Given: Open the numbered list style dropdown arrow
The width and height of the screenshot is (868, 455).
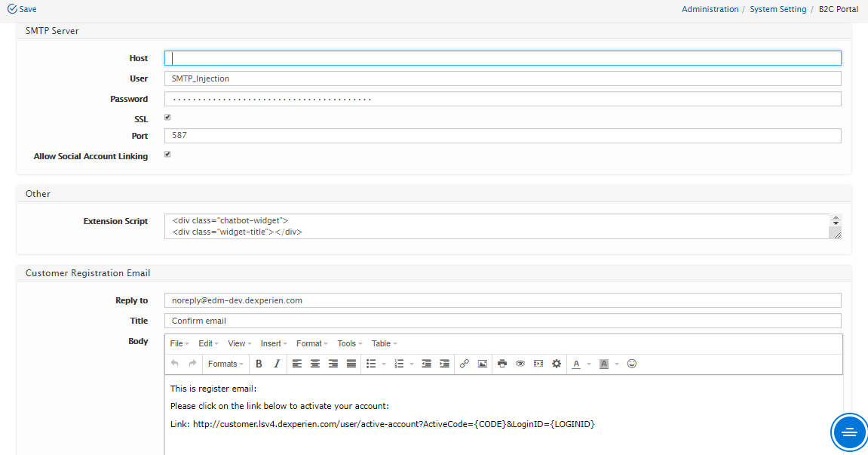Looking at the screenshot, I should point(412,364).
